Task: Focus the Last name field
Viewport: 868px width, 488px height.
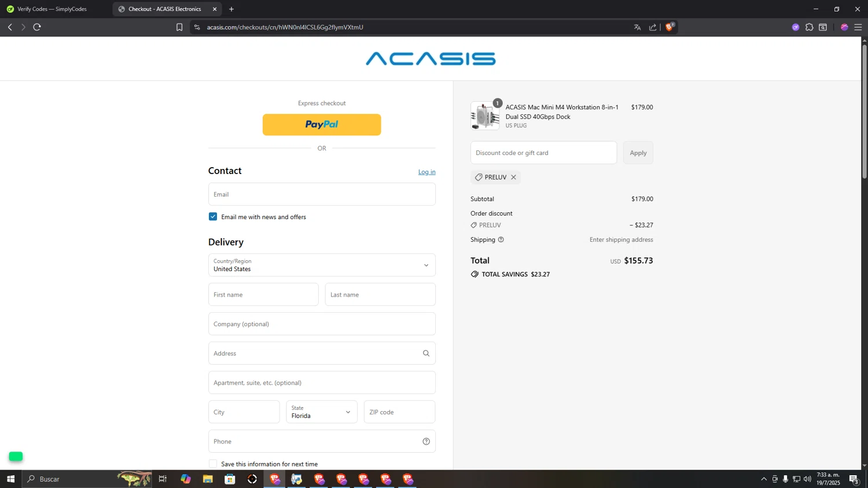Action: (380, 294)
